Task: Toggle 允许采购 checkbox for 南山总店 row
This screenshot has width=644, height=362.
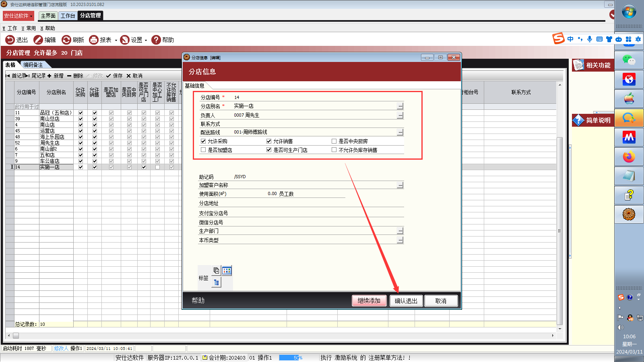Action: (80, 119)
